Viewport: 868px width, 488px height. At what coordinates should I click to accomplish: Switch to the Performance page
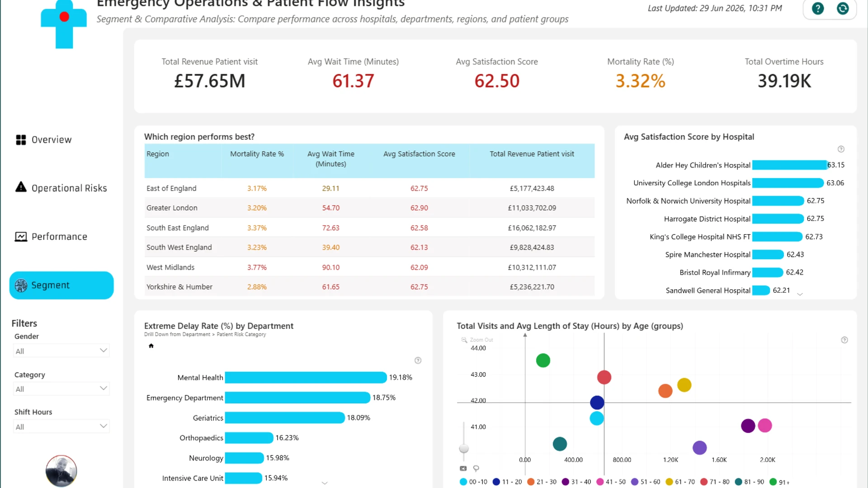51,237
